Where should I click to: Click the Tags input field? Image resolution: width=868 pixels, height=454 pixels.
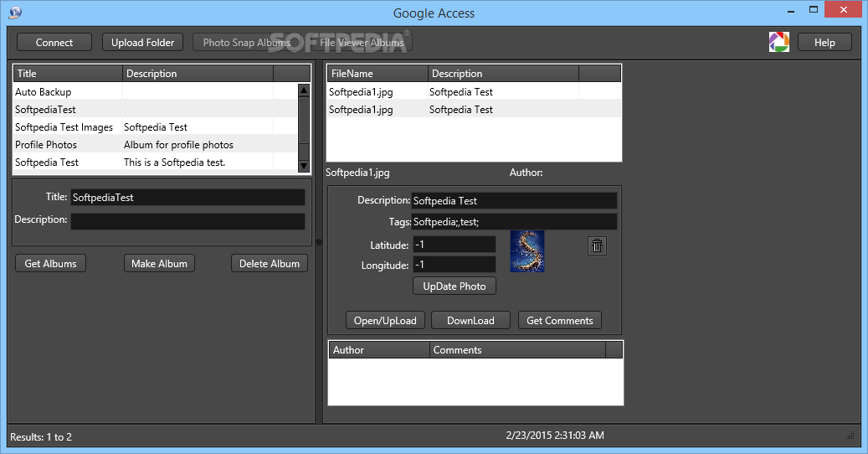coord(514,222)
